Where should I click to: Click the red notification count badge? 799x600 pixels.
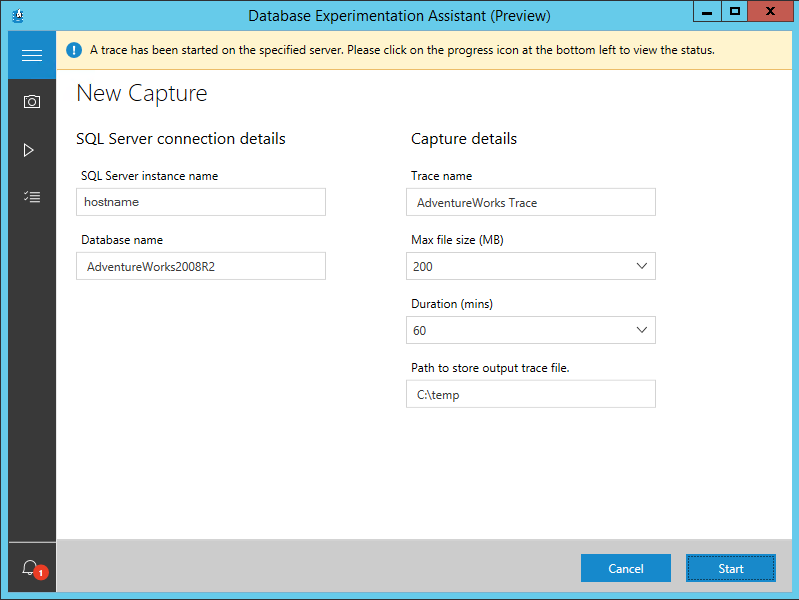pos(41,574)
